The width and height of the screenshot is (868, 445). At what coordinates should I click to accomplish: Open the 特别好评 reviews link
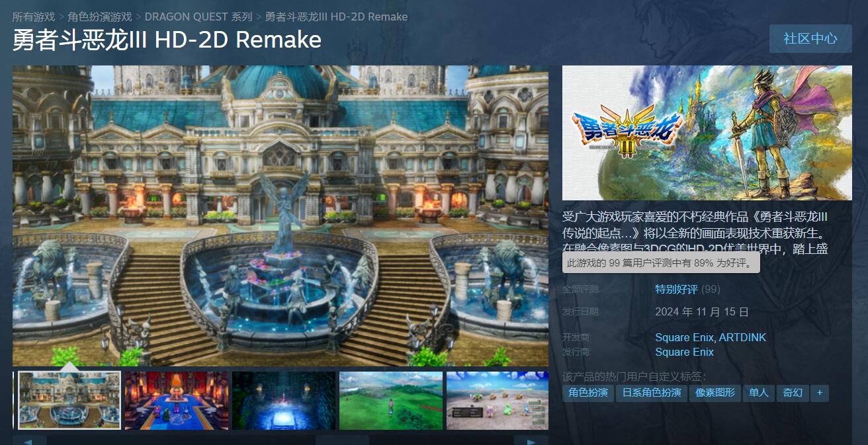click(x=676, y=289)
